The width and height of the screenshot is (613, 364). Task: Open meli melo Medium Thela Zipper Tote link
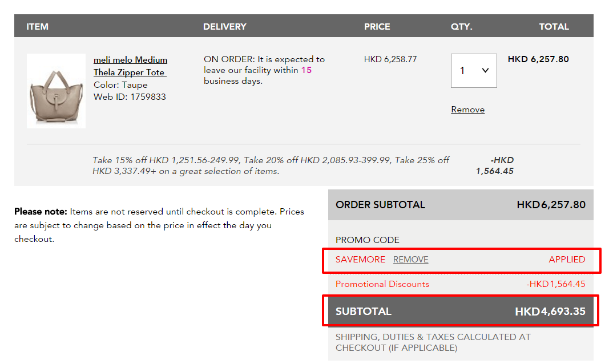click(130, 66)
